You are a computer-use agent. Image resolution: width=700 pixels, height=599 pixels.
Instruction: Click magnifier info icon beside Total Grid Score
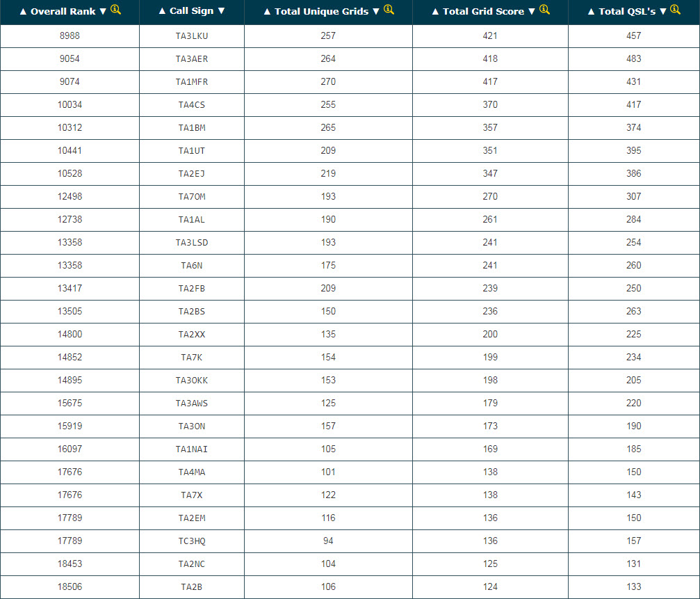(544, 9)
